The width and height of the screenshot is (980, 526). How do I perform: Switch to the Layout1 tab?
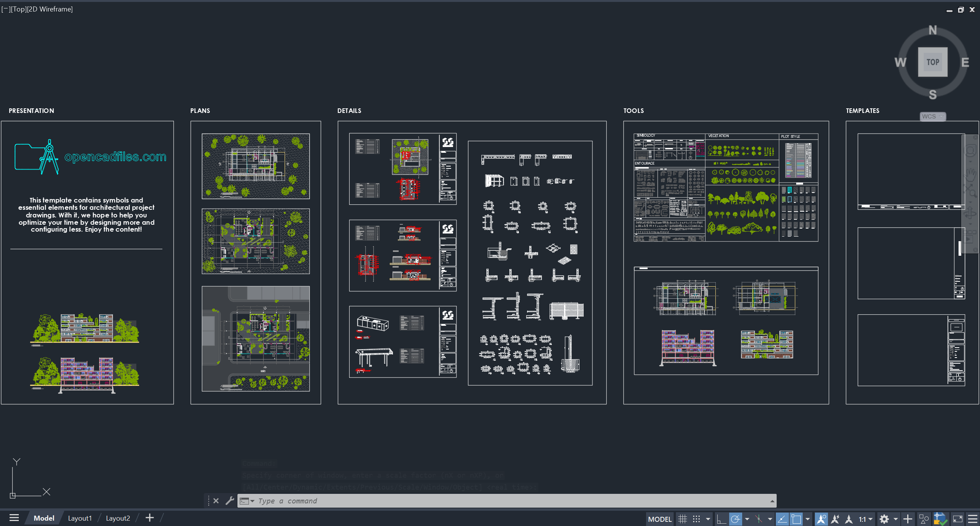(80, 518)
